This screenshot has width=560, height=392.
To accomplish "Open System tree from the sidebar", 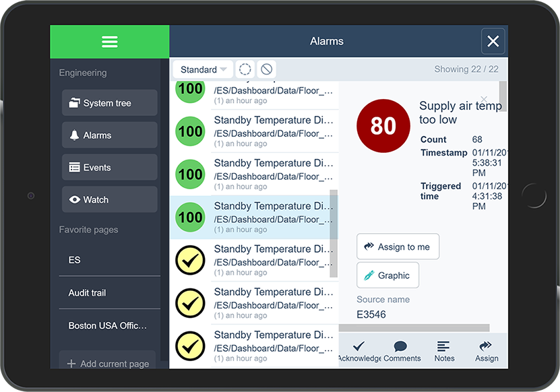I will pyautogui.click(x=110, y=103).
